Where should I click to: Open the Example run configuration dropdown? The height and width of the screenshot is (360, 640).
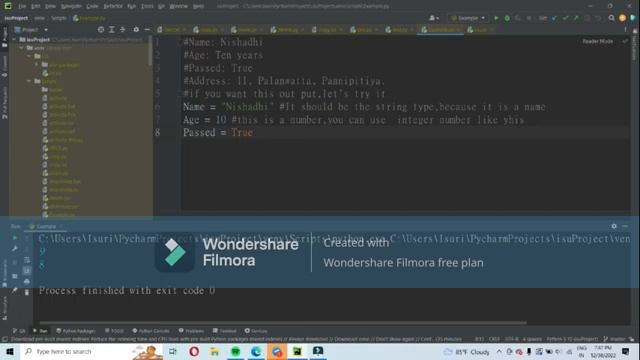[468, 18]
